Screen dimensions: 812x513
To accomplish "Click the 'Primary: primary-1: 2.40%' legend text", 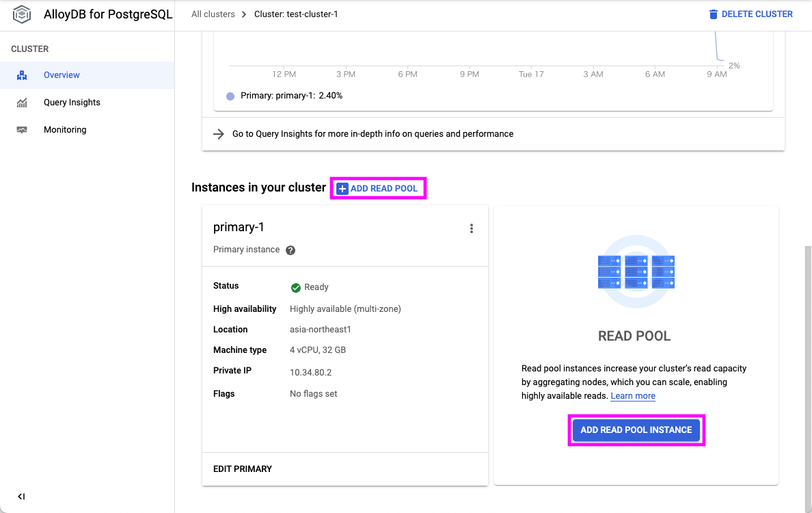I will coord(292,96).
